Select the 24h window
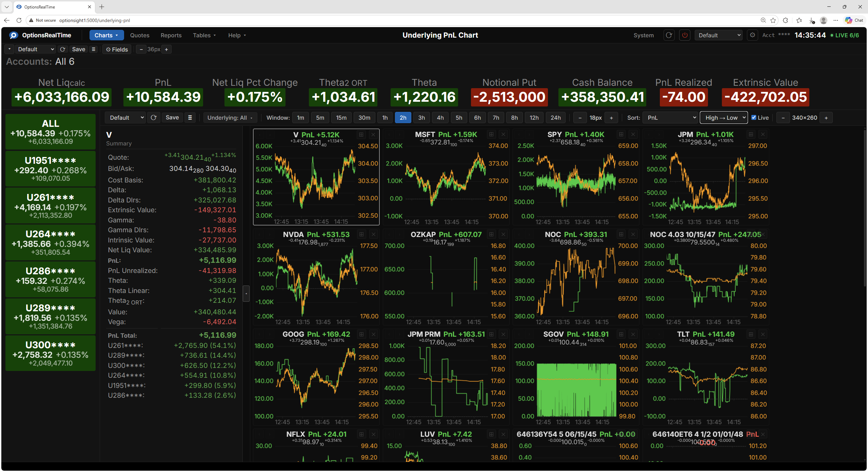Image resolution: width=868 pixels, height=472 pixels. pos(555,118)
